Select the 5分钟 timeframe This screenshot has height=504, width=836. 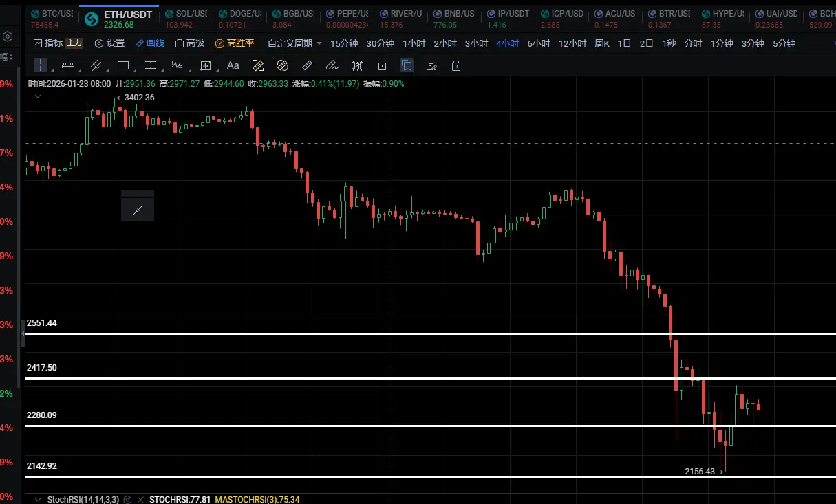784,43
